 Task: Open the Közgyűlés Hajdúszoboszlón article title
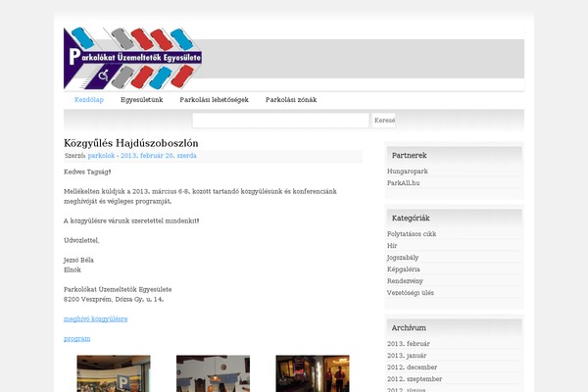131,143
